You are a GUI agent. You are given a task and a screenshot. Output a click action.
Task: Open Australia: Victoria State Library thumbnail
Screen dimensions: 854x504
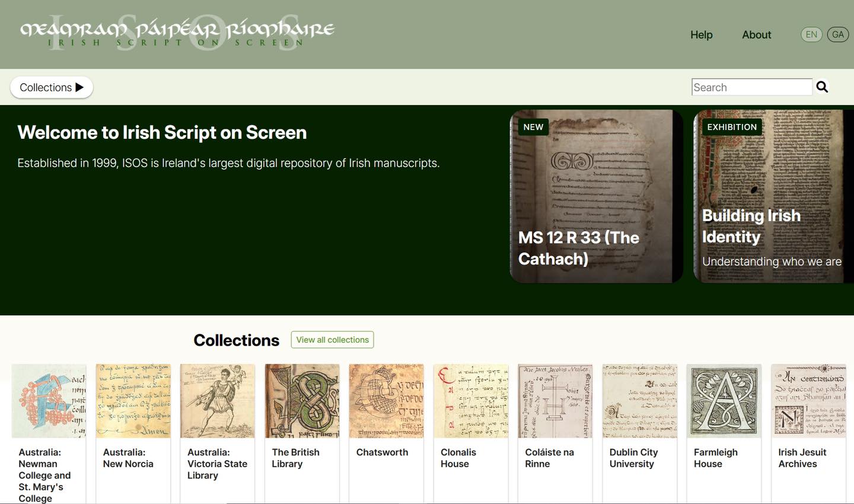pos(218,401)
